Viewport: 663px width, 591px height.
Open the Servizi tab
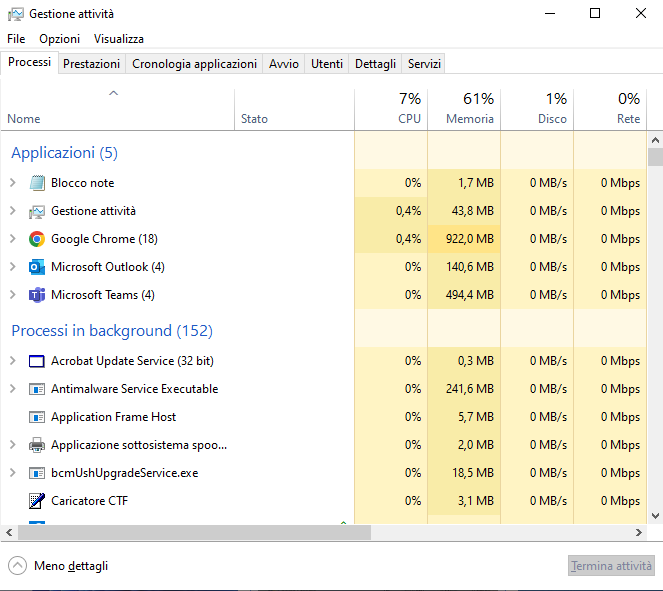point(424,64)
